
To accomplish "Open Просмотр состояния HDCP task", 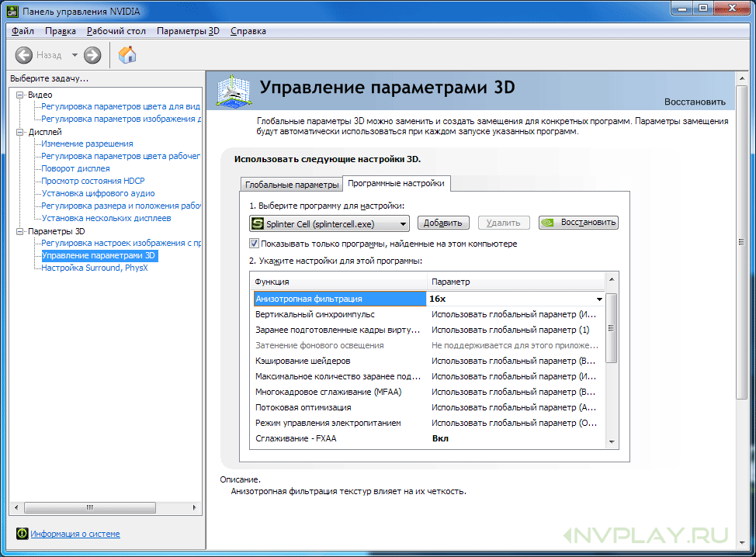I will point(93,182).
